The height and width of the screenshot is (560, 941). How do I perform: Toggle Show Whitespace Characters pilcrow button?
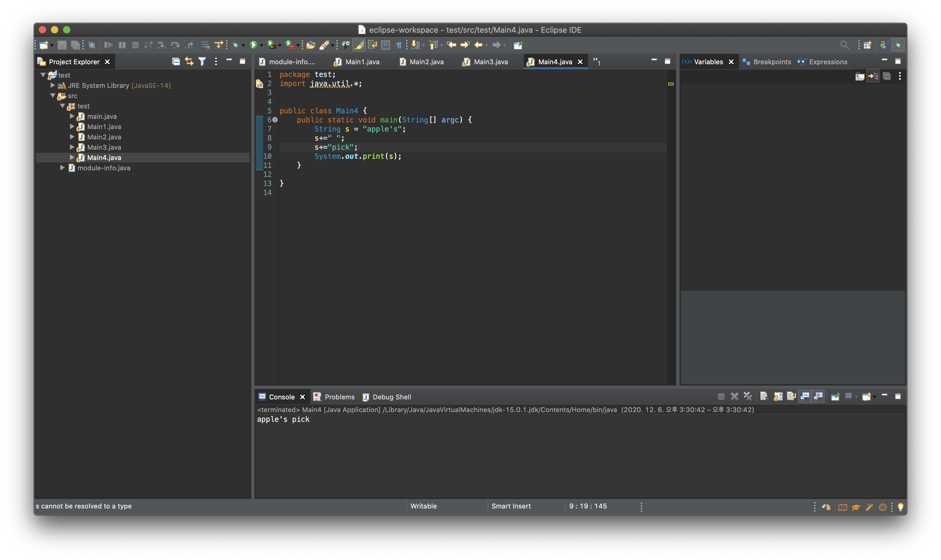[x=399, y=45]
